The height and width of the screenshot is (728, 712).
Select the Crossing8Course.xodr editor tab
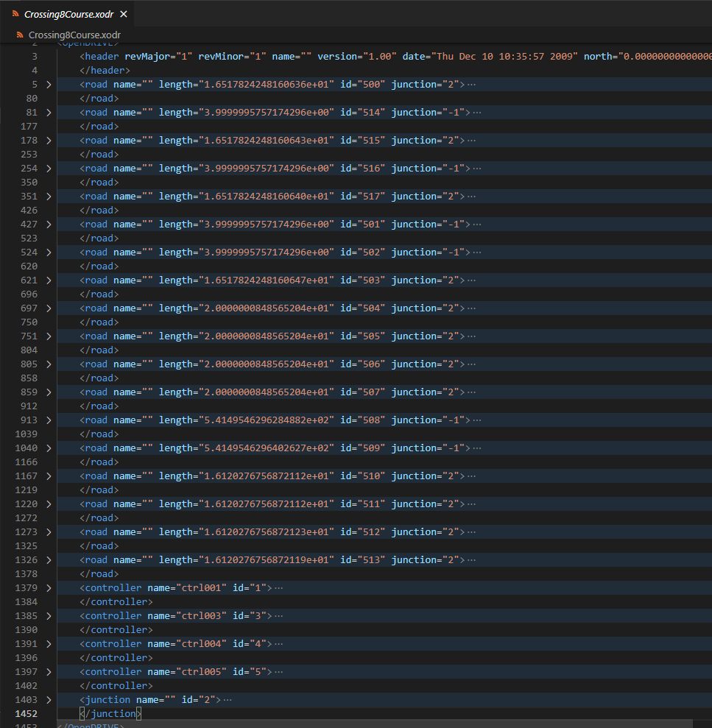pos(68,15)
